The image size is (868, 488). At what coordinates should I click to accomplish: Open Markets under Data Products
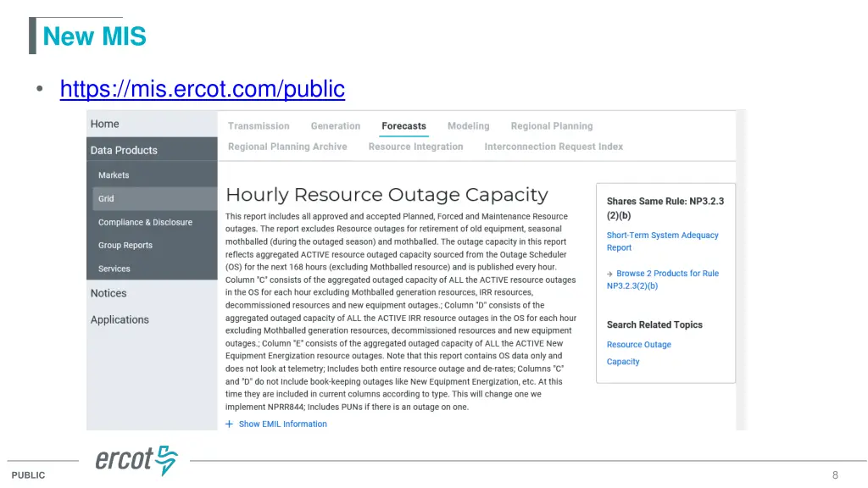[114, 175]
